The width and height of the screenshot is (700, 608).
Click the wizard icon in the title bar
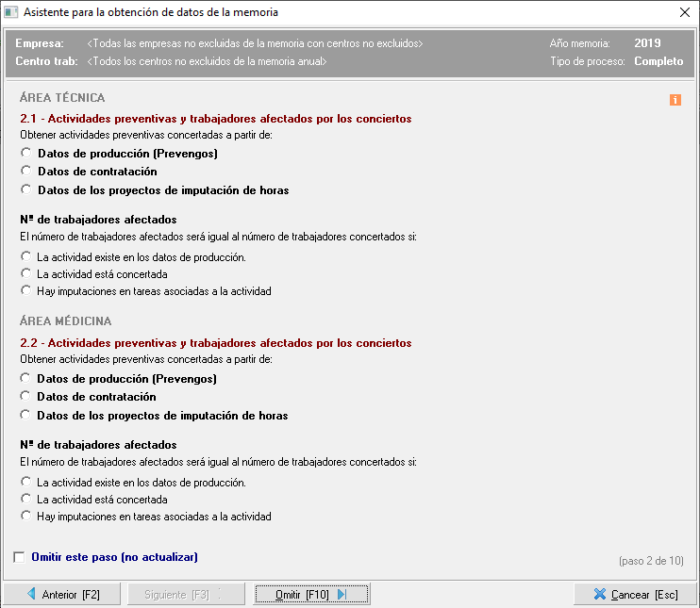tap(11, 13)
